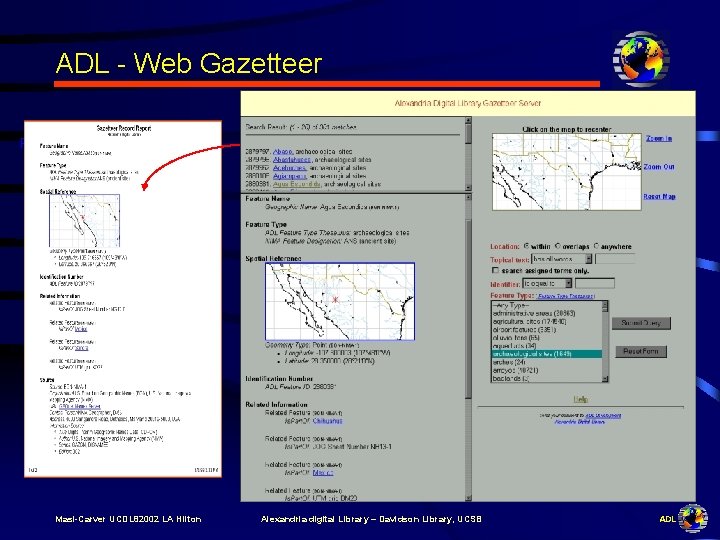Click the globe logo at top right
The height and width of the screenshot is (540, 720).
[x=641, y=59]
